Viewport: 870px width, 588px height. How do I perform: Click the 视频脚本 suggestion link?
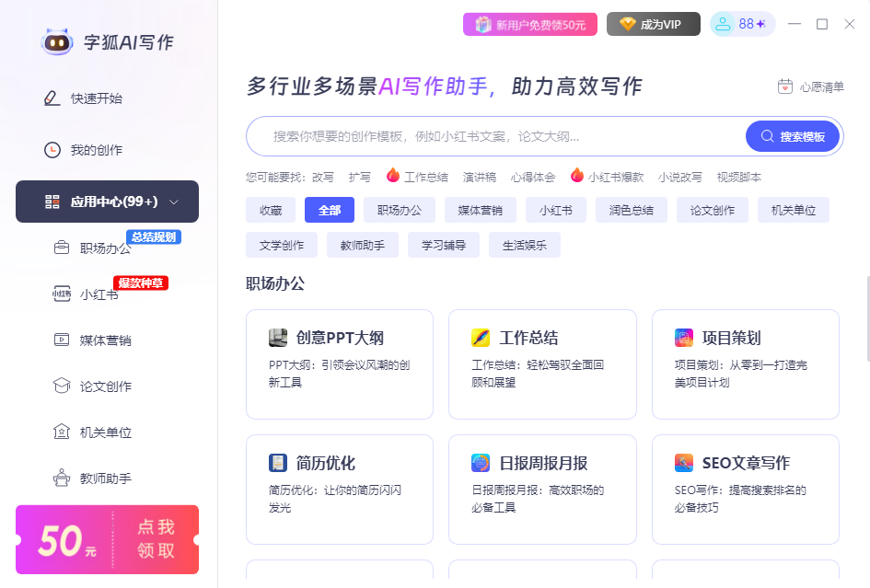point(739,177)
